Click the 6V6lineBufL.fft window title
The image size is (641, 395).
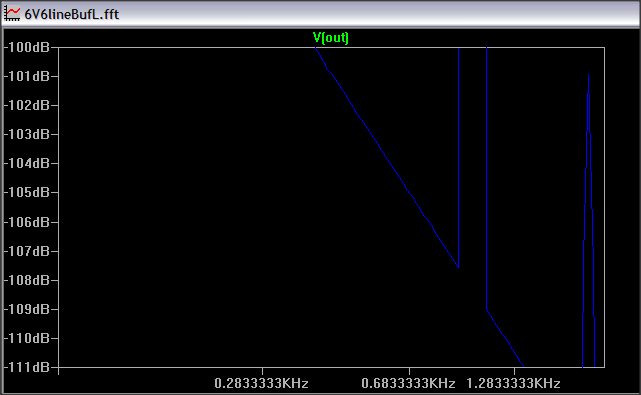(72, 14)
